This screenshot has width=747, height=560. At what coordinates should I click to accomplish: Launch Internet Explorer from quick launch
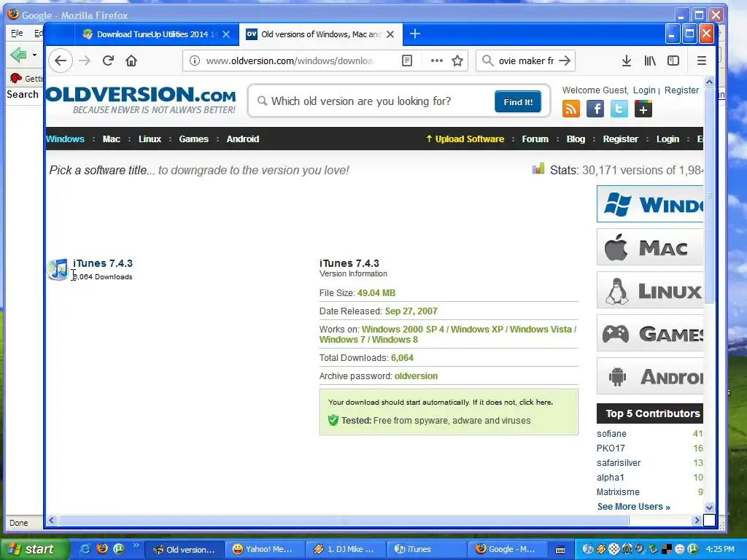pos(85,549)
